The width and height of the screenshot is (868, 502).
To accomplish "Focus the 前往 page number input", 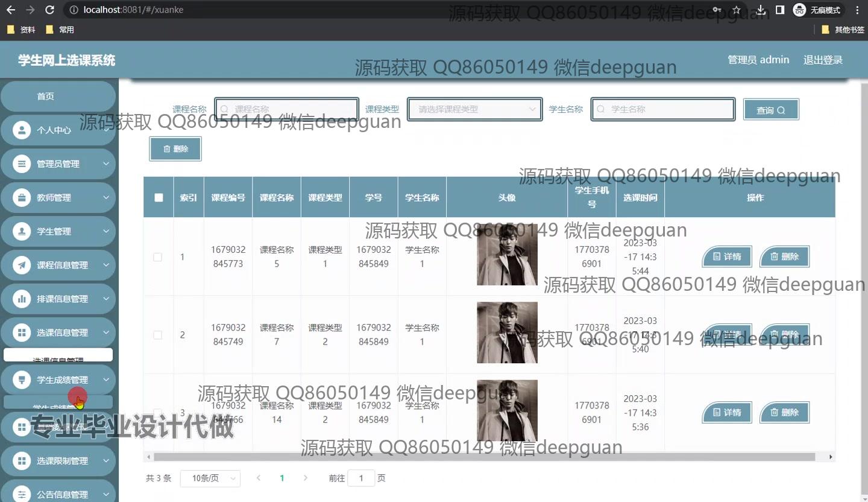I will click(362, 478).
